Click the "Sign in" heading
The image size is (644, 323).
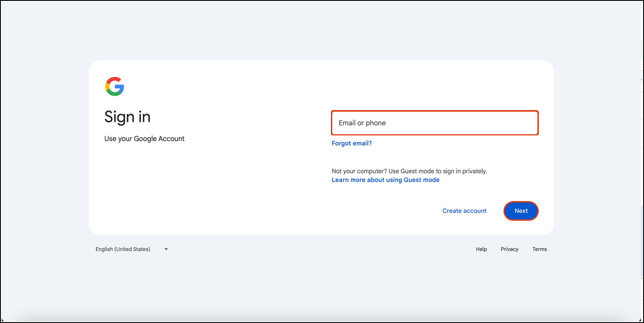(x=127, y=117)
